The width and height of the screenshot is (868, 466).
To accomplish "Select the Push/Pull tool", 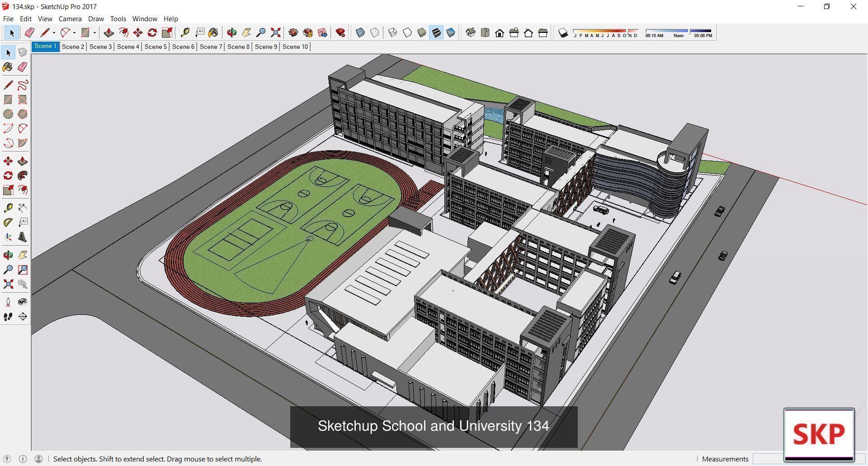I will [108, 33].
